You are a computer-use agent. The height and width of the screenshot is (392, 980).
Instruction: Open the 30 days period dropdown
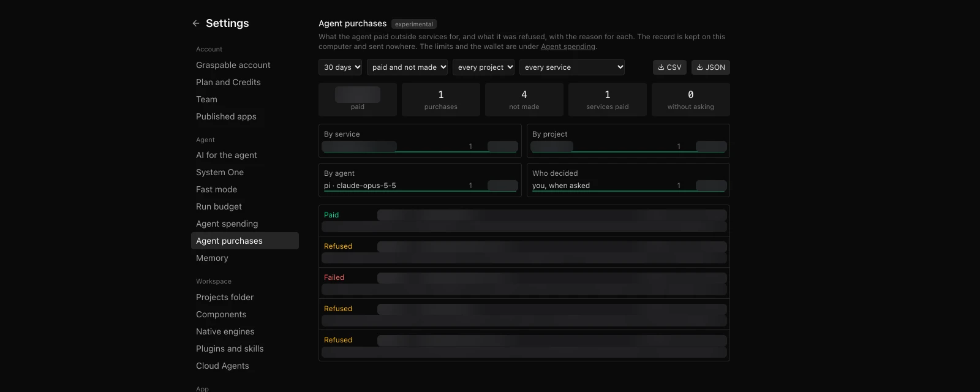(x=340, y=67)
